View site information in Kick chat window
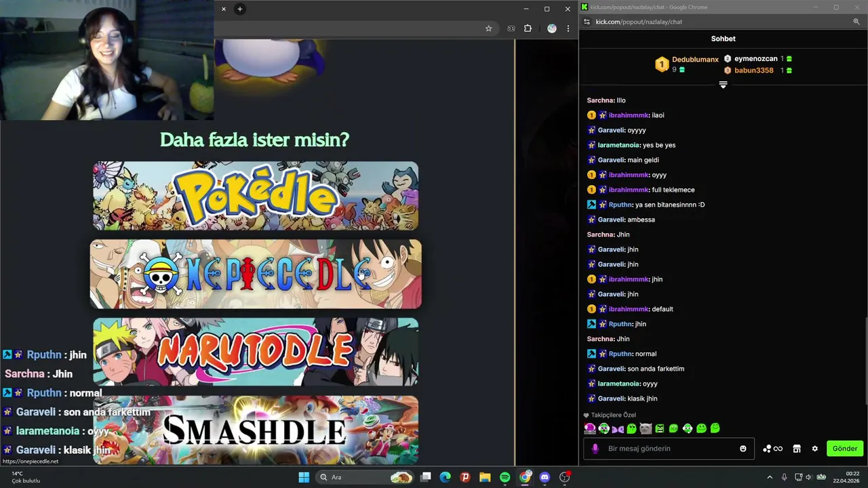 [587, 22]
